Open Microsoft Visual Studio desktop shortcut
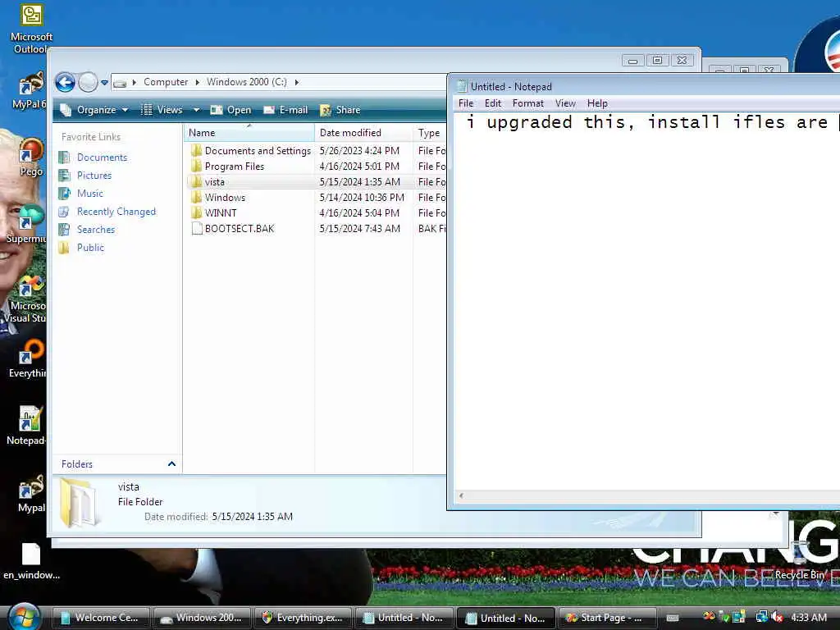The width and height of the screenshot is (840, 630). 25,299
